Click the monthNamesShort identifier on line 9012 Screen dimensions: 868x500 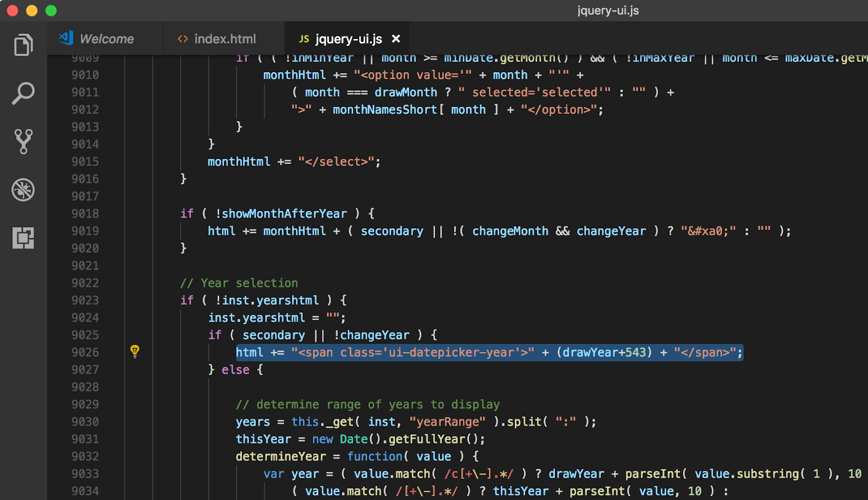385,109
